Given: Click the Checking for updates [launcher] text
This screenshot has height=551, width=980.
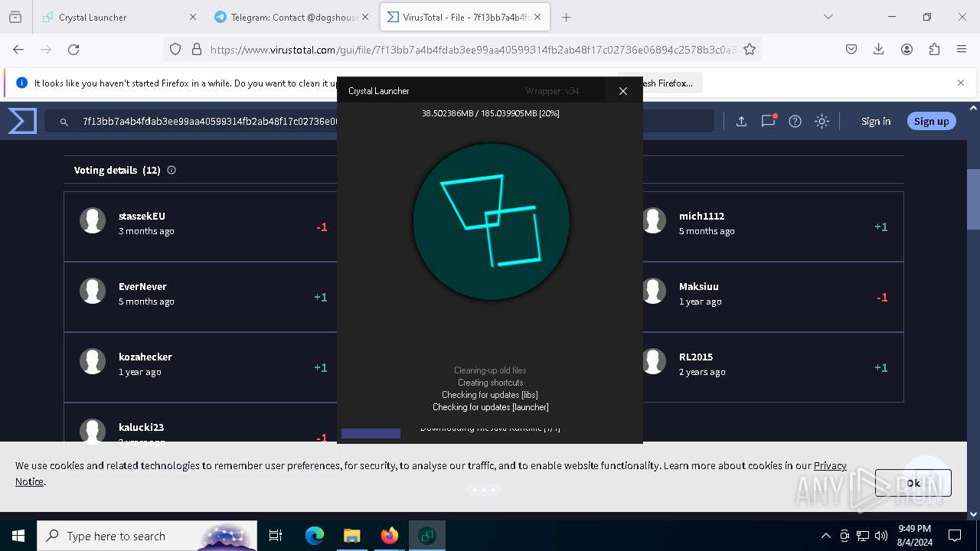Looking at the screenshot, I should click(x=491, y=407).
